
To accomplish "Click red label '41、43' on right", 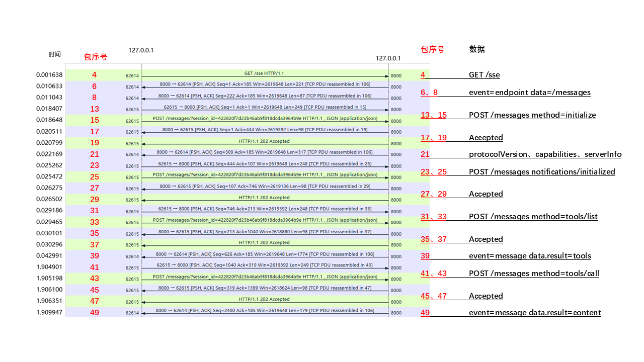I will coord(434,274).
